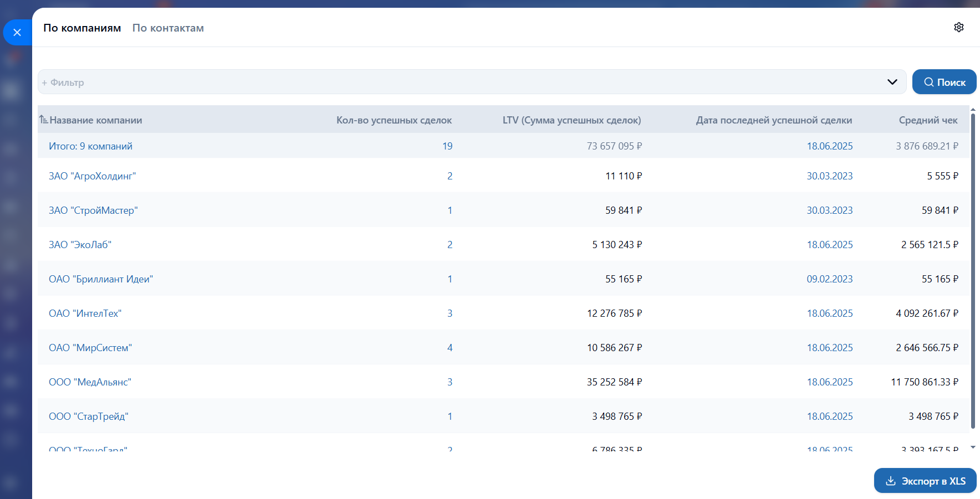The width and height of the screenshot is (980, 499).
Task: Open company ООО "МедАльянс"
Action: [90, 382]
